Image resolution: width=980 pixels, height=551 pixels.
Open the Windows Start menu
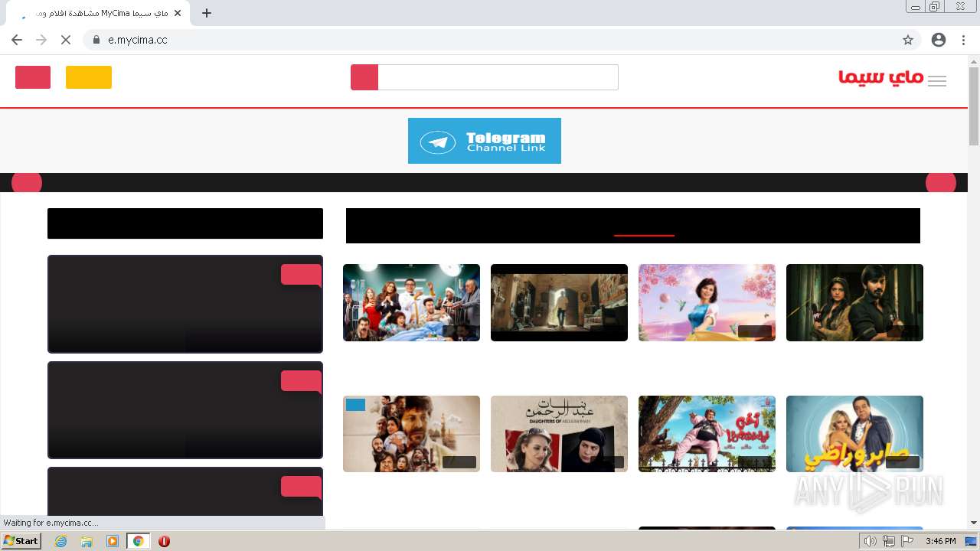click(21, 541)
